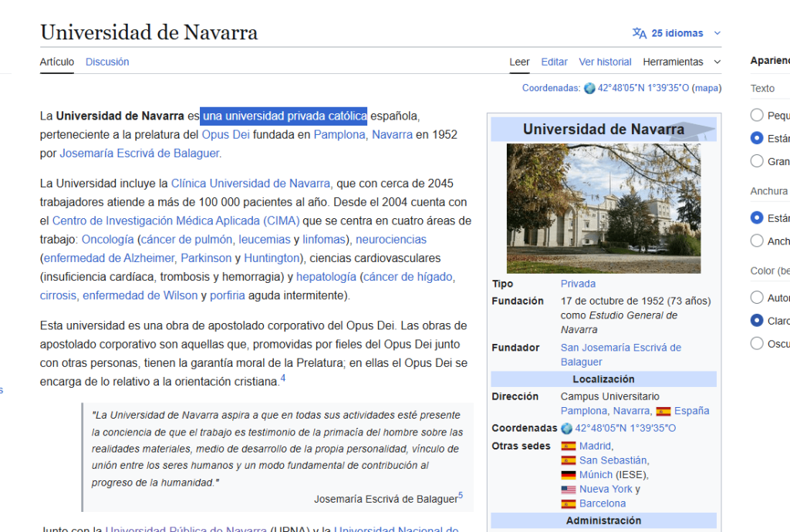Screen dimensions: 790x532
Task: Click the translate languages icon
Action: click(640, 33)
